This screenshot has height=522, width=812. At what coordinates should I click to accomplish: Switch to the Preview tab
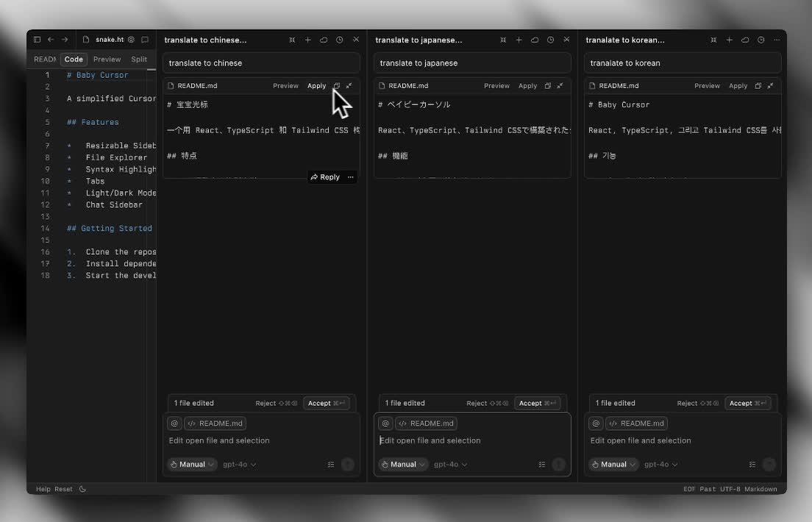(107, 59)
